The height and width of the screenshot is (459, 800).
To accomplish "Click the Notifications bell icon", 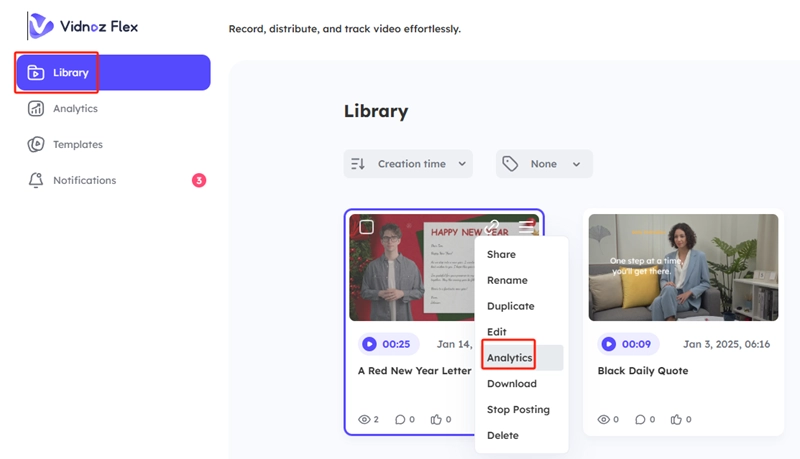I will [x=36, y=181].
